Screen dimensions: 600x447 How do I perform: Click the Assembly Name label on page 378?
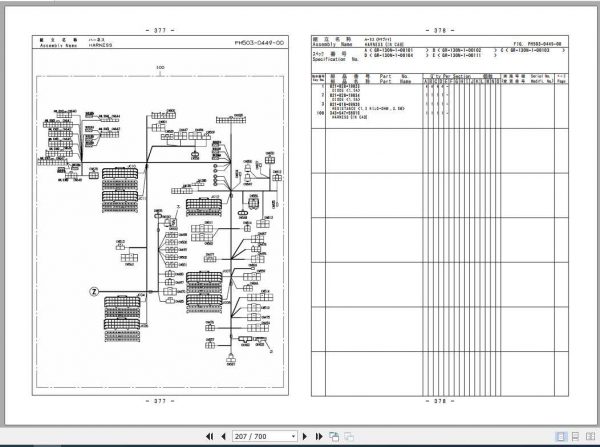pos(332,42)
